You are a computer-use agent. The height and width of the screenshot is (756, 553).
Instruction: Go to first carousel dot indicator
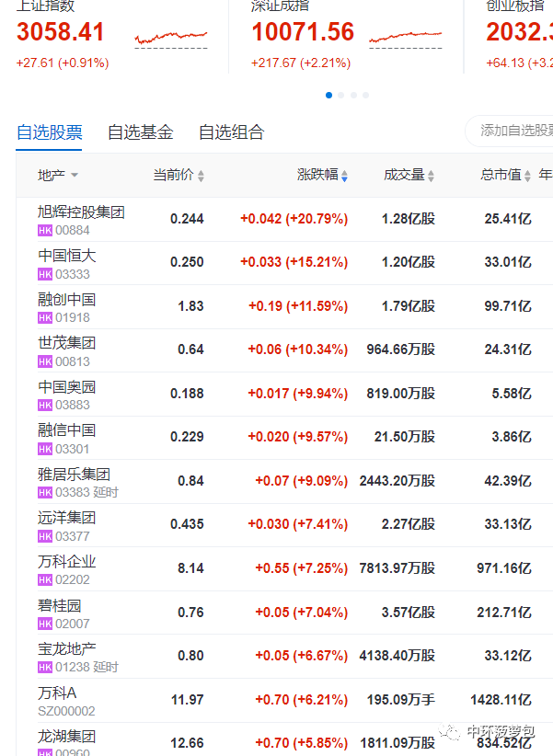328,95
